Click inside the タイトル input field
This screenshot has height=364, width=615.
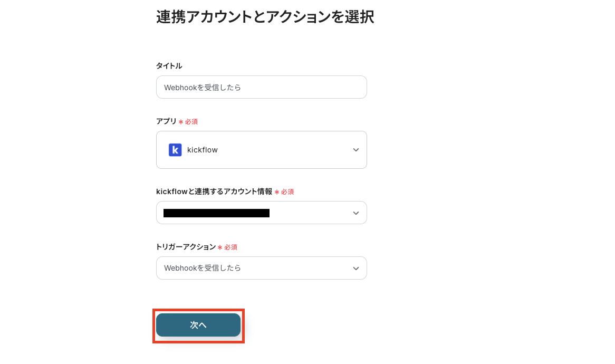point(262,87)
